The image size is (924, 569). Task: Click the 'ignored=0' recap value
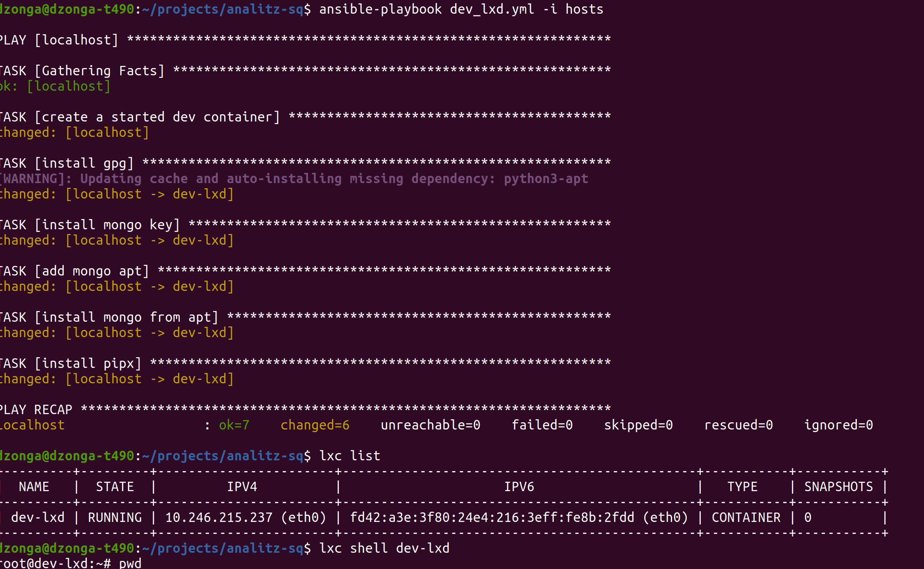(x=838, y=425)
